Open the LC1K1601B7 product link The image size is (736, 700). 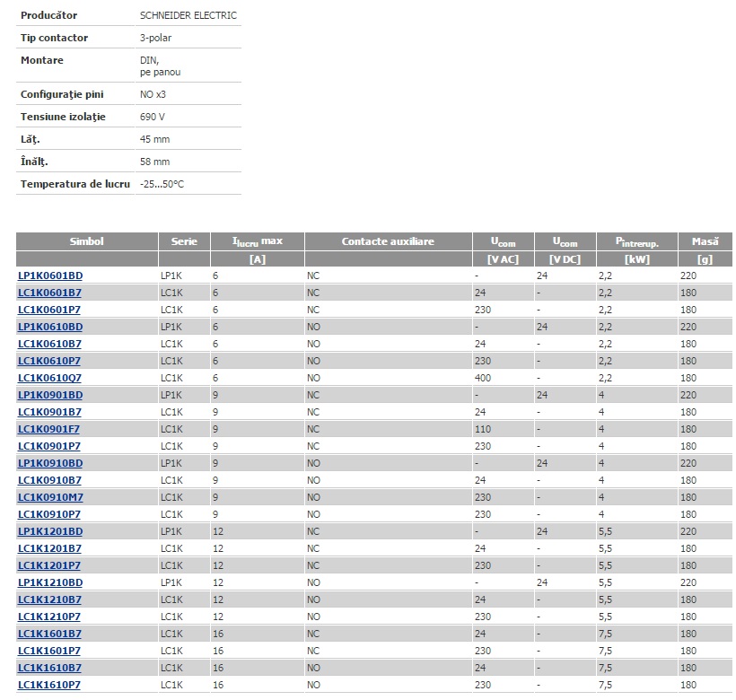(x=49, y=634)
